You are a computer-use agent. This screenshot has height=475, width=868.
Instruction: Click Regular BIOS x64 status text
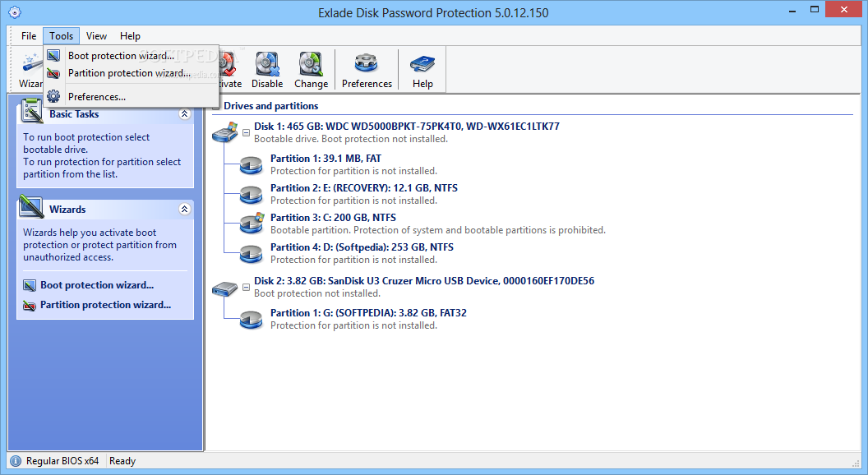62,460
